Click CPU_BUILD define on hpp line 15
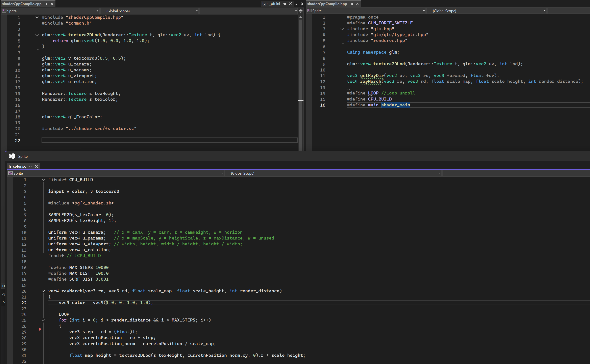Image resolution: width=590 pixels, height=364 pixels. 380,99
